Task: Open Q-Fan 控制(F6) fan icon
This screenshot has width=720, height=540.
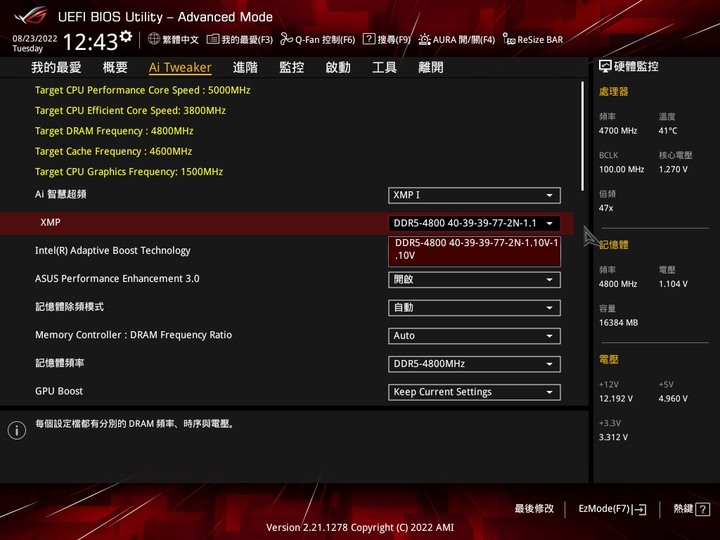Action: click(287, 39)
